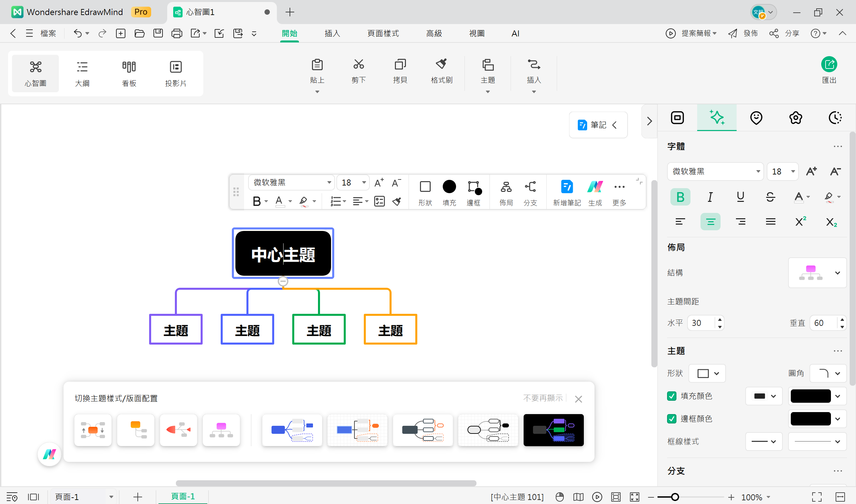Select the dark theme style thumbnail
This screenshot has width=856, height=504.
click(x=553, y=430)
